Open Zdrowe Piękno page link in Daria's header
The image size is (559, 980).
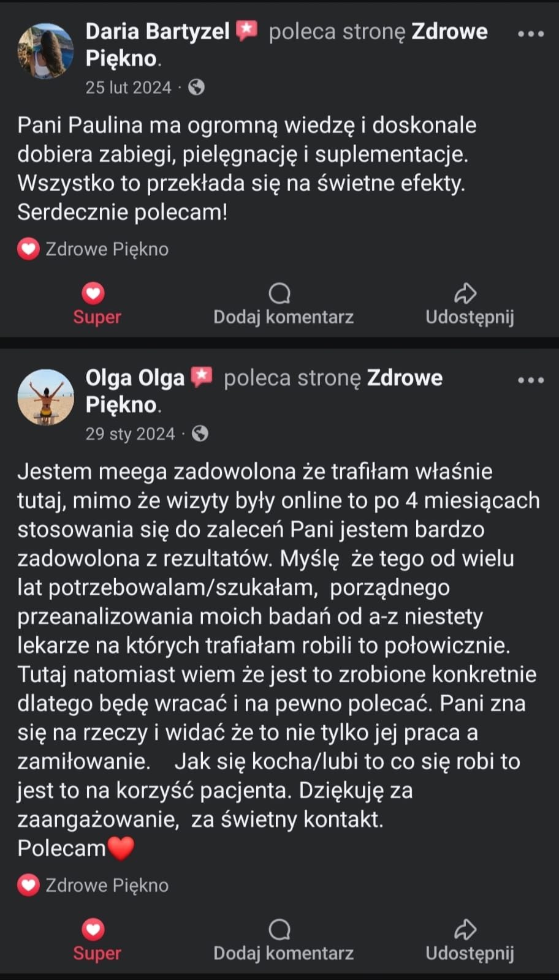coord(449,31)
